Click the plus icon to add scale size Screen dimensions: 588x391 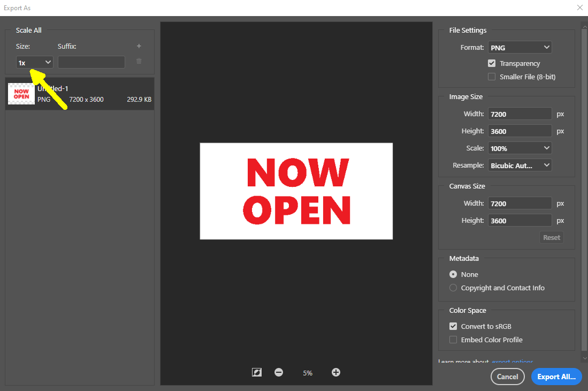[x=139, y=46]
